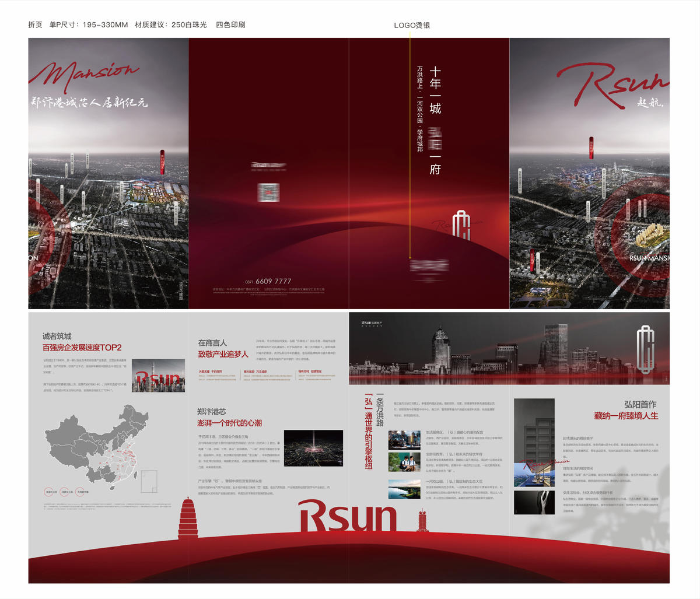Select the heading '郑汴港芯'

(211, 411)
